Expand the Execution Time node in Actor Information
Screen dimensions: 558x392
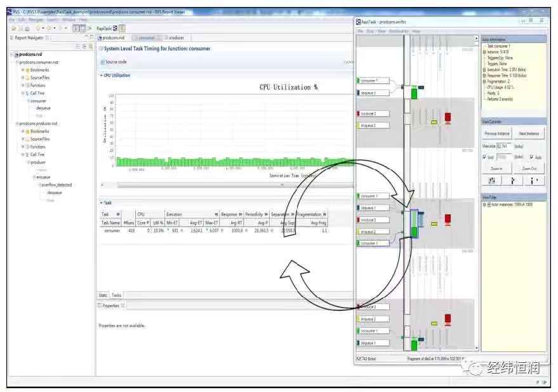[484, 70]
